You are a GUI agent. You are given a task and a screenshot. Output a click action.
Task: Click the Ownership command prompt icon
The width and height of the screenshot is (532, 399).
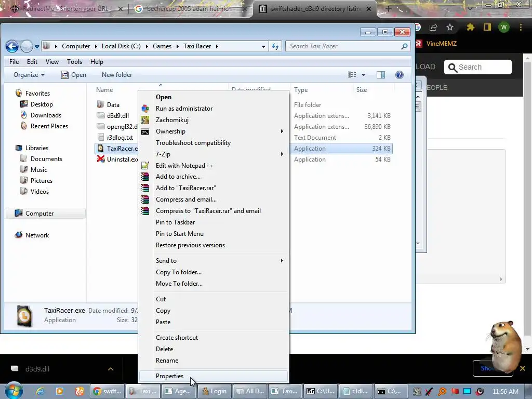[145, 131]
